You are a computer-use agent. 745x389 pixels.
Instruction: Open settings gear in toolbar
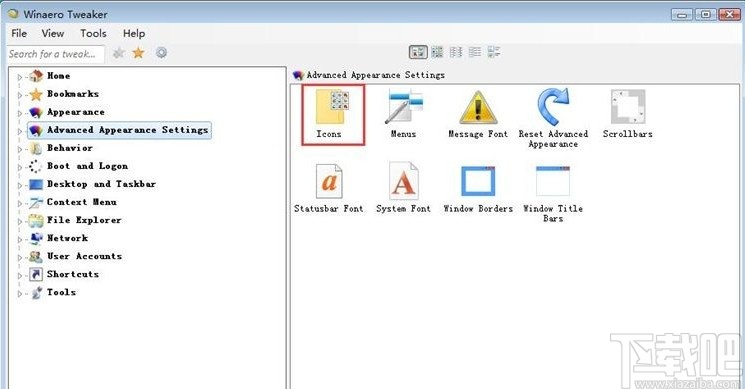pyautogui.click(x=162, y=53)
